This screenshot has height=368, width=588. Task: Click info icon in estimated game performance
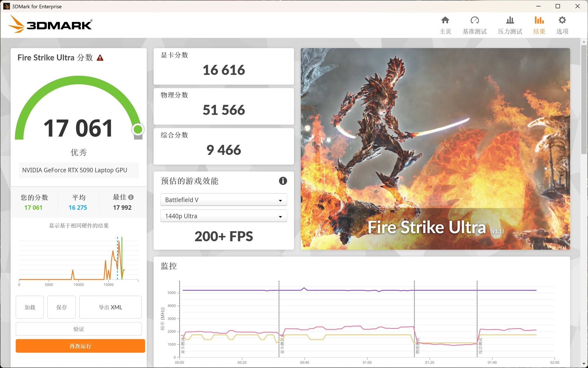pyautogui.click(x=283, y=181)
